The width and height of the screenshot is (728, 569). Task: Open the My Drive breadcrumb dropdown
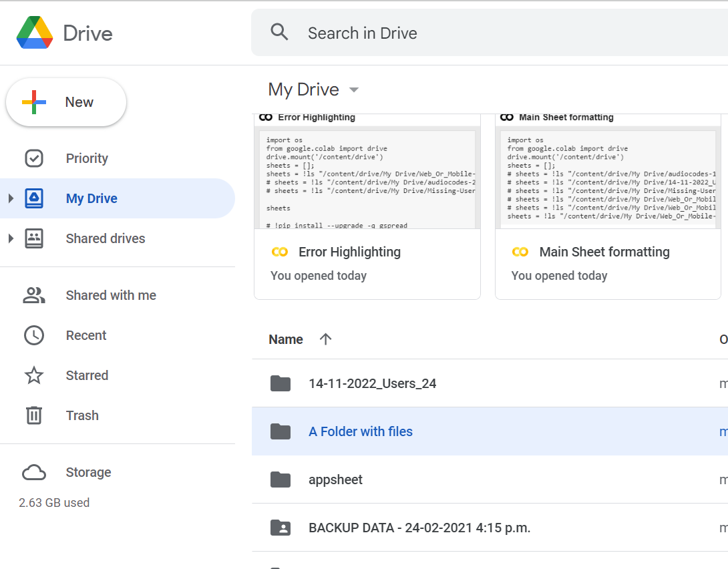pos(353,89)
